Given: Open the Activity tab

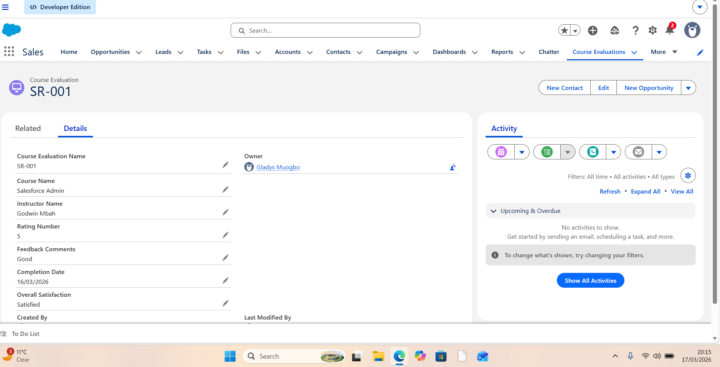Looking at the screenshot, I should 504,128.
